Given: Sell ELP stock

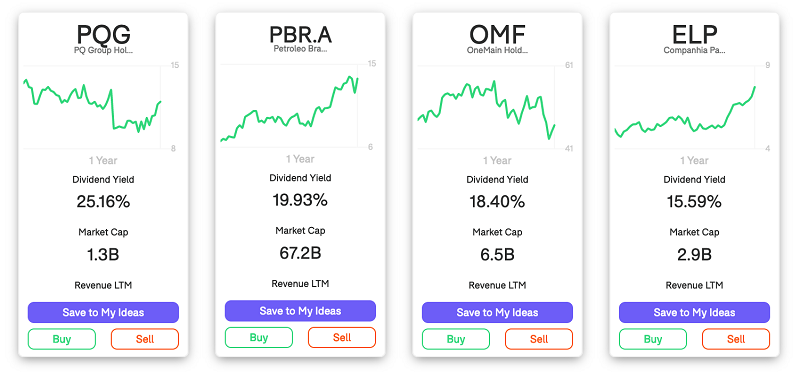Looking at the screenshot, I should click(736, 339).
